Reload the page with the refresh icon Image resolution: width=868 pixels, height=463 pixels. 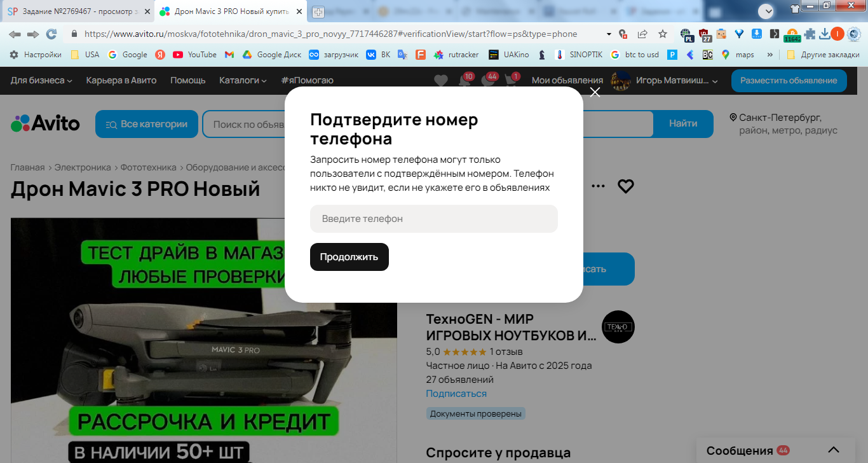click(51, 34)
